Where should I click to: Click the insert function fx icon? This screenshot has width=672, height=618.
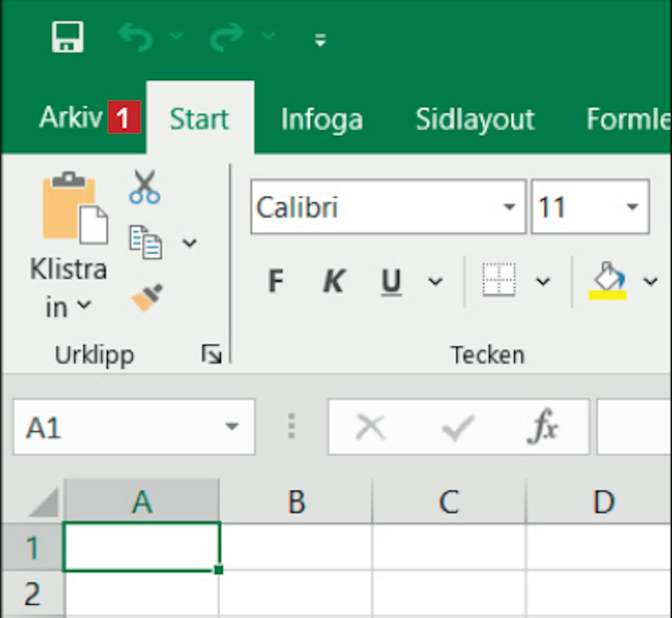[x=543, y=427]
